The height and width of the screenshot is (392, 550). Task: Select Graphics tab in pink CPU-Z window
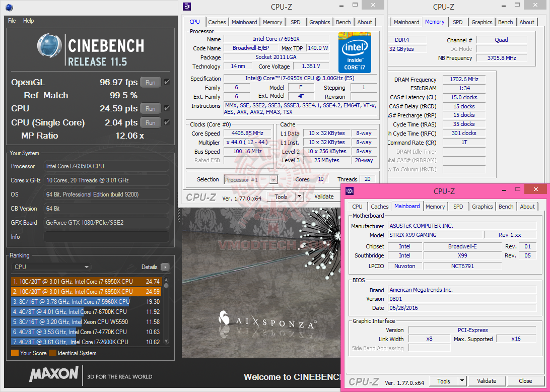coord(483,207)
